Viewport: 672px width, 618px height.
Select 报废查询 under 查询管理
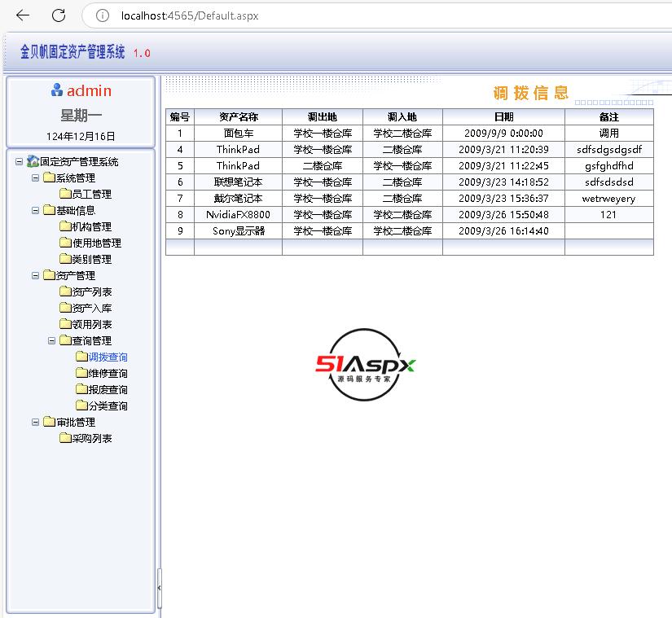tap(108, 390)
